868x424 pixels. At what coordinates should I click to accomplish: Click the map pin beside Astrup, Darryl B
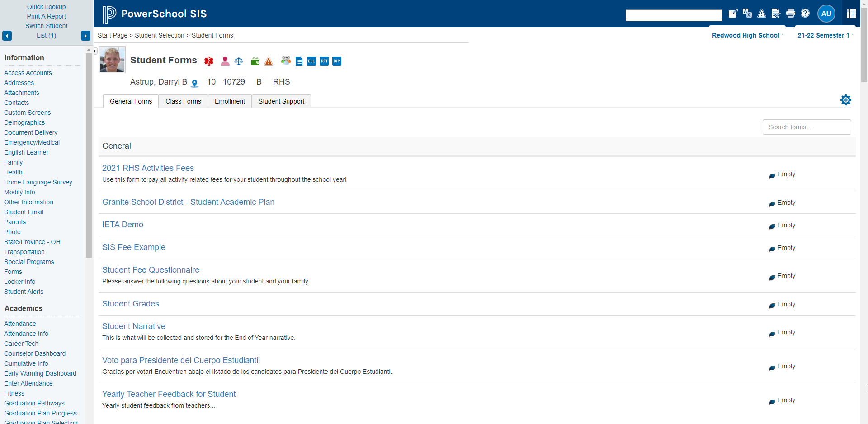tap(194, 84)
